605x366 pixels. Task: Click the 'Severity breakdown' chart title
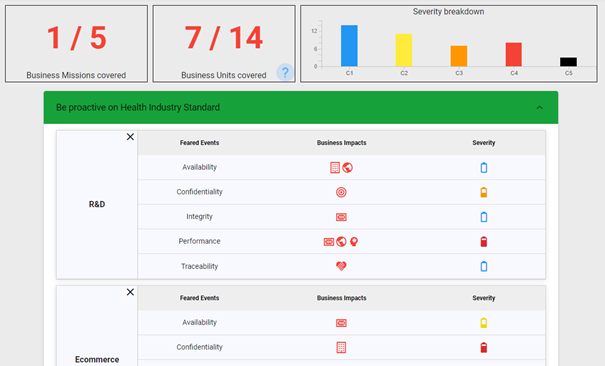tap(448, 12)
